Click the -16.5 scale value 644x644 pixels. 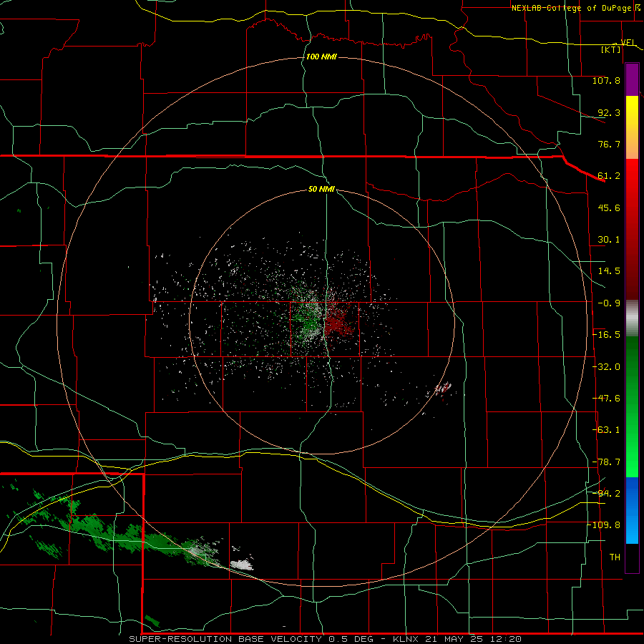coord(606,335)
